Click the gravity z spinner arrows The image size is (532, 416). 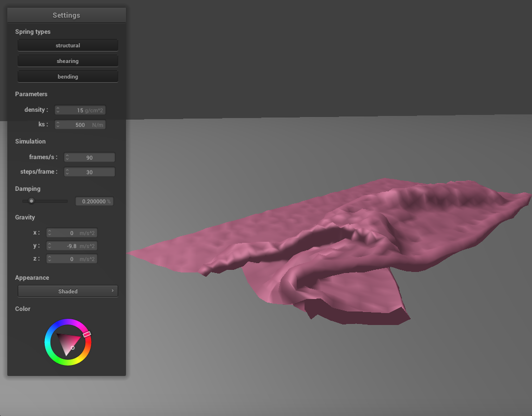[50, 259]
